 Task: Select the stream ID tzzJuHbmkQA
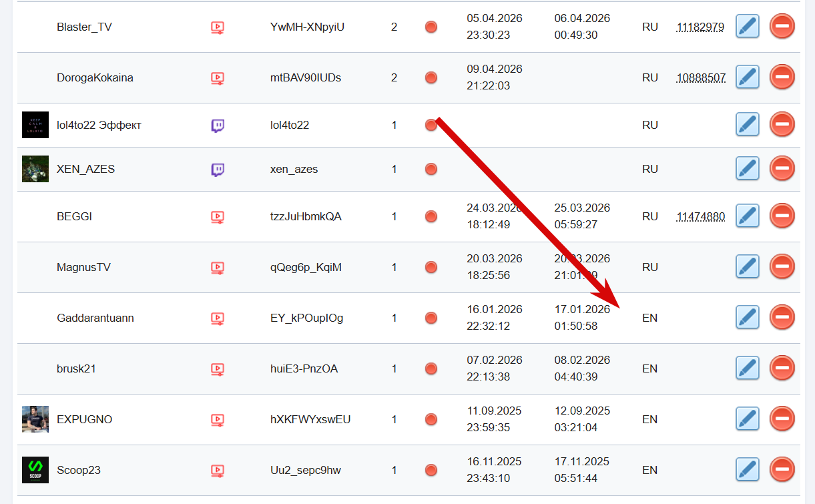[x=306, y=216]
